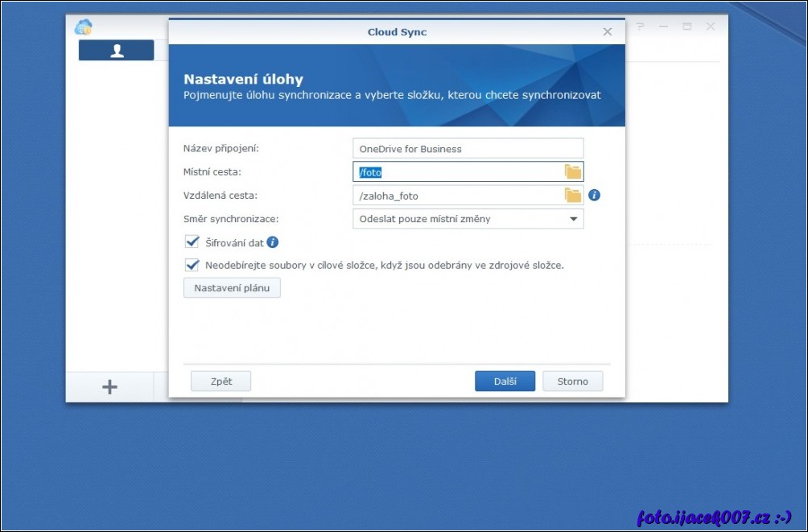Continue by clicking Další
This screenshot has height=532, width=808.
505,381
